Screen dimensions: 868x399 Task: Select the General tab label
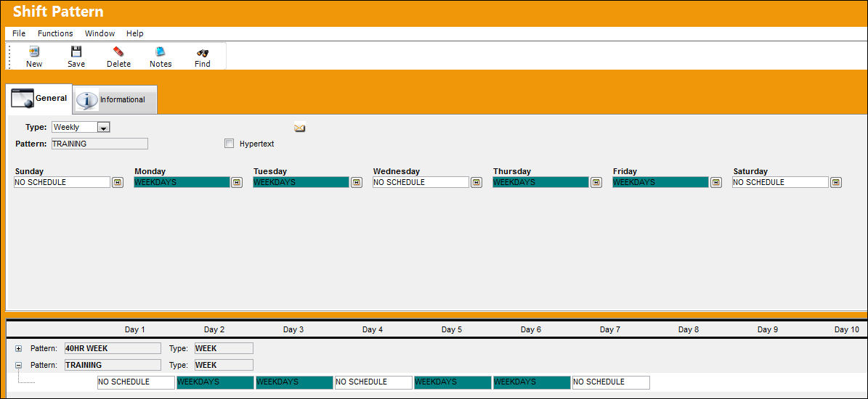[52, 98]
